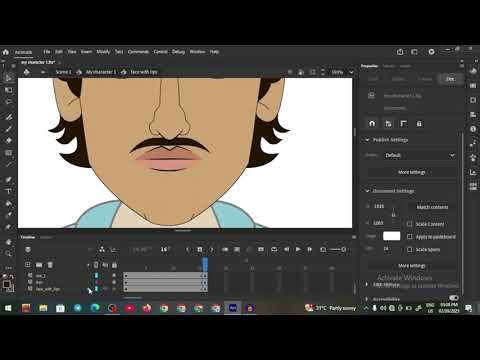Viewport: 480px width, 360px height.
Task: Select the Zoom magnifier tool
Action: point(8,254)
